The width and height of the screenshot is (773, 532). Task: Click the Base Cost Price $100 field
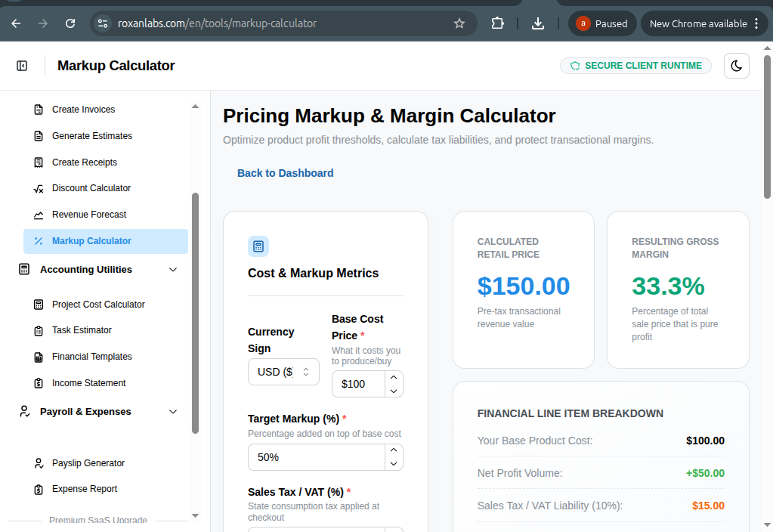pyautogui.click(x=358, y=384)
